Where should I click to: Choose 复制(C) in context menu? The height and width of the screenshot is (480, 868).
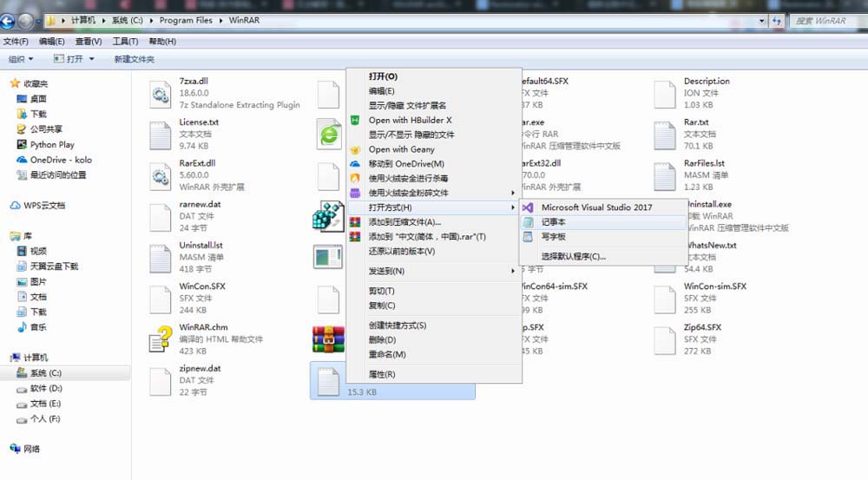point(435,306)
